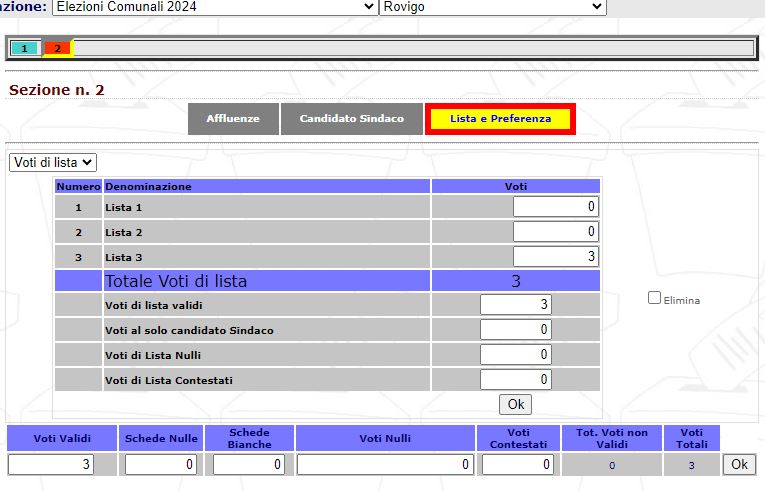Focus the bottom Voti Validi field
Screen dimensions: 765x491
pos(62,465)
